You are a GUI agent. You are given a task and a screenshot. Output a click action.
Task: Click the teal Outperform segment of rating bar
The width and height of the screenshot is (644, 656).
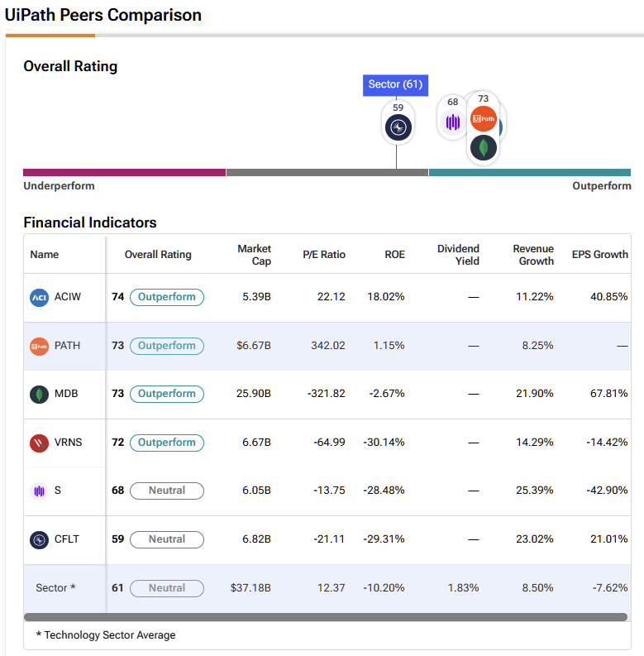pos(529,173)
